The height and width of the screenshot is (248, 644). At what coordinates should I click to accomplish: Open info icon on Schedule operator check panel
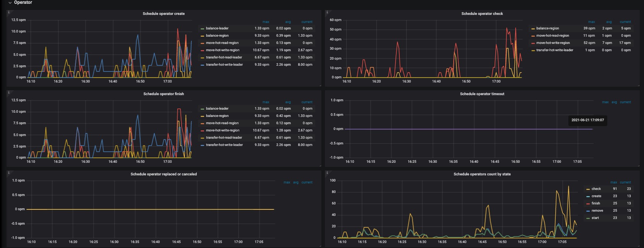pos(327,12)
